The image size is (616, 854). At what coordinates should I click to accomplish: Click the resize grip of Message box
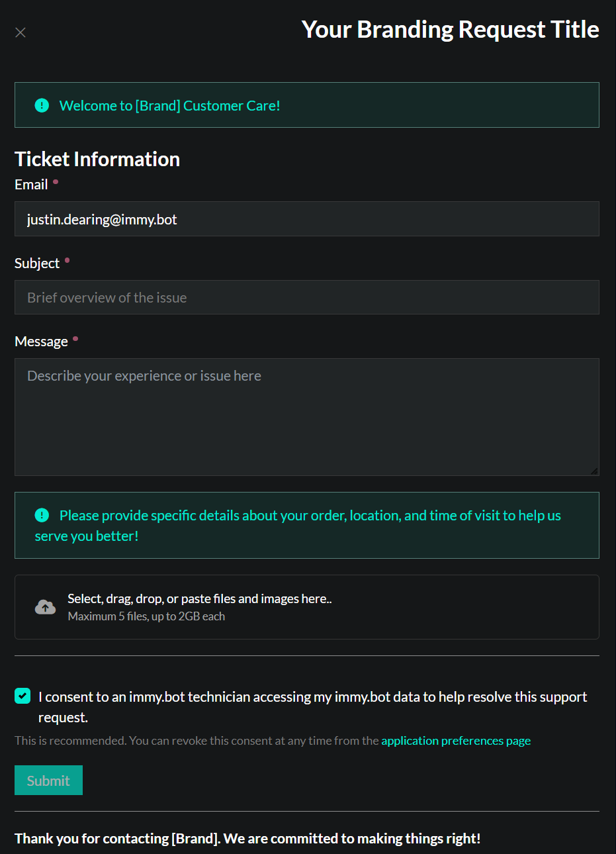tap(594, 471)
